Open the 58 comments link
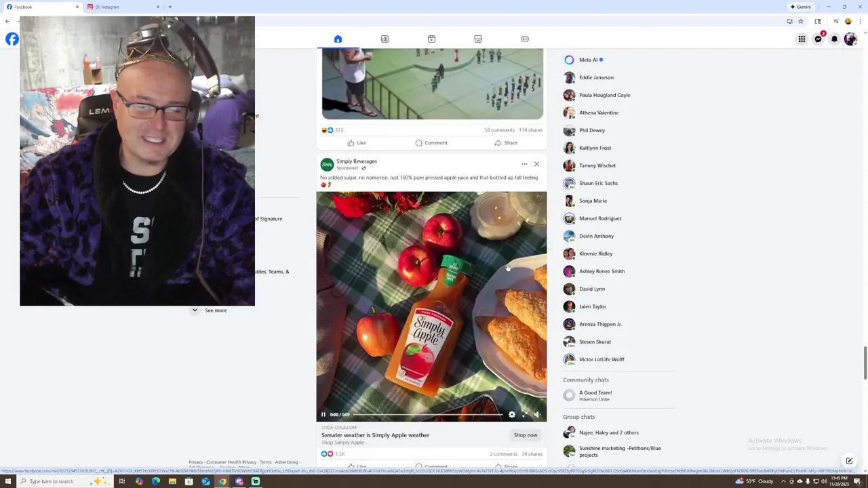Image resolution: width=868 pixels, height=488 pixels. click(x=499, y=130)
